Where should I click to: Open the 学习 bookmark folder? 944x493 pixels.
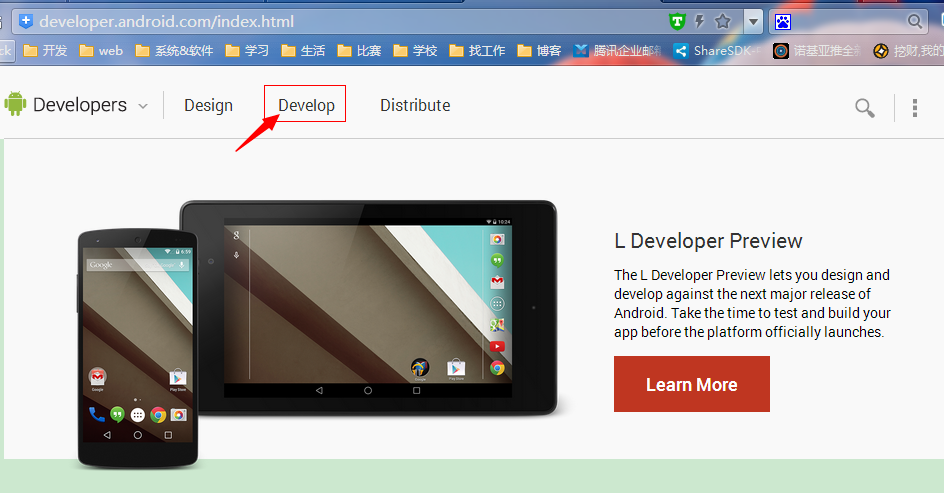click(x=247, y=51)
